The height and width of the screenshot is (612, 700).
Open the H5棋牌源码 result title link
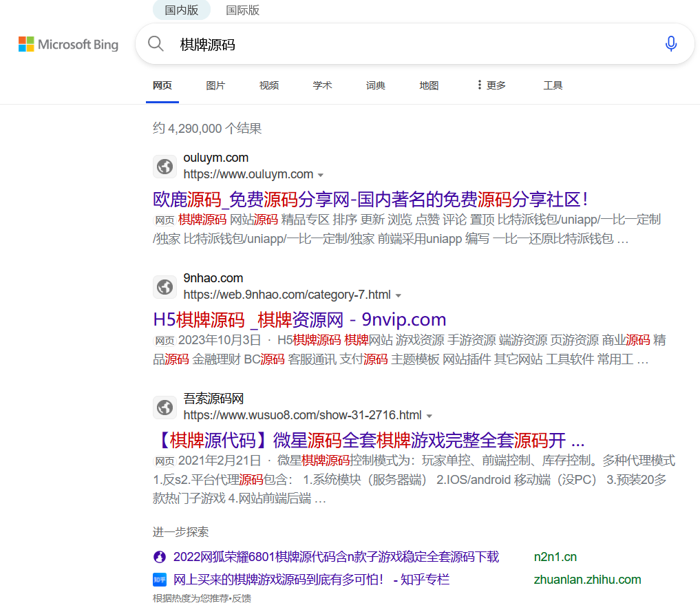299,319
